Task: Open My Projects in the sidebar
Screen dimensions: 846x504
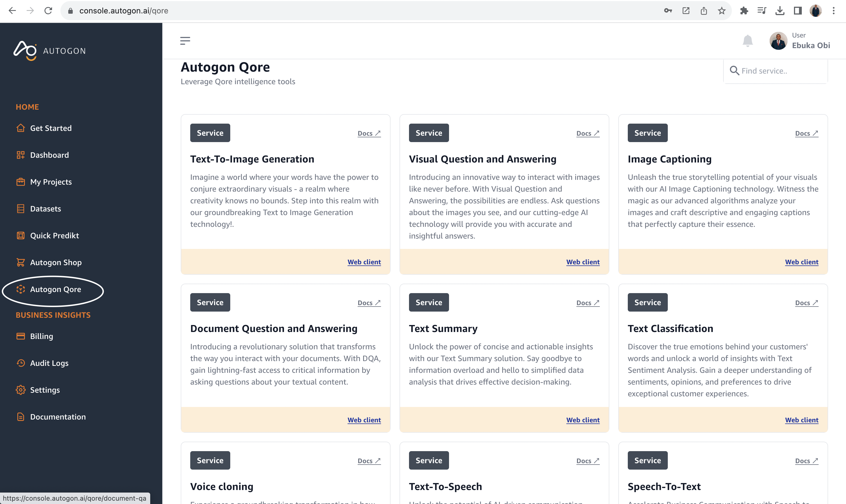Action: click(x=51, y=182)
